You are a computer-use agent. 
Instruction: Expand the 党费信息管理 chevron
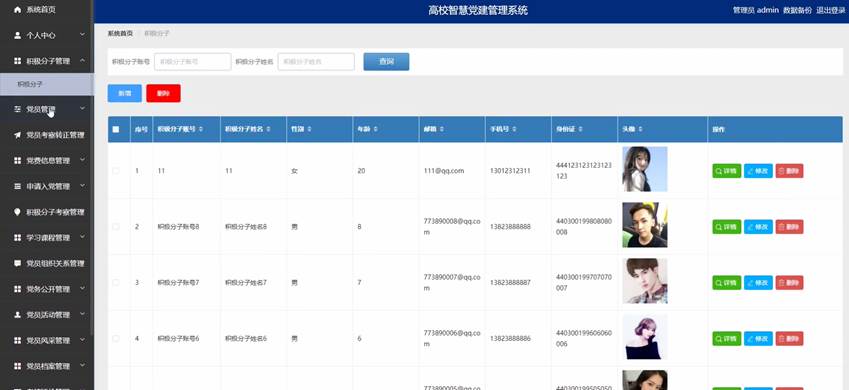pos(82,160)
